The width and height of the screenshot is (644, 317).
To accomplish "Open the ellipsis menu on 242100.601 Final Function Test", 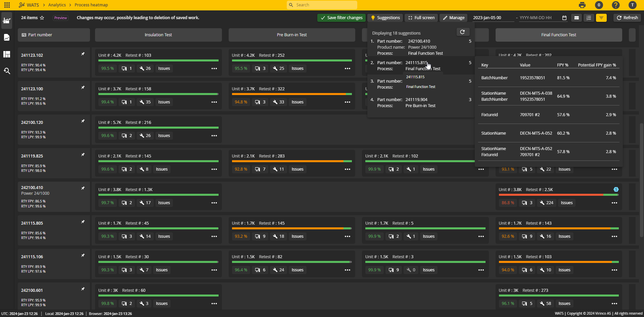I will click(614, 303).
